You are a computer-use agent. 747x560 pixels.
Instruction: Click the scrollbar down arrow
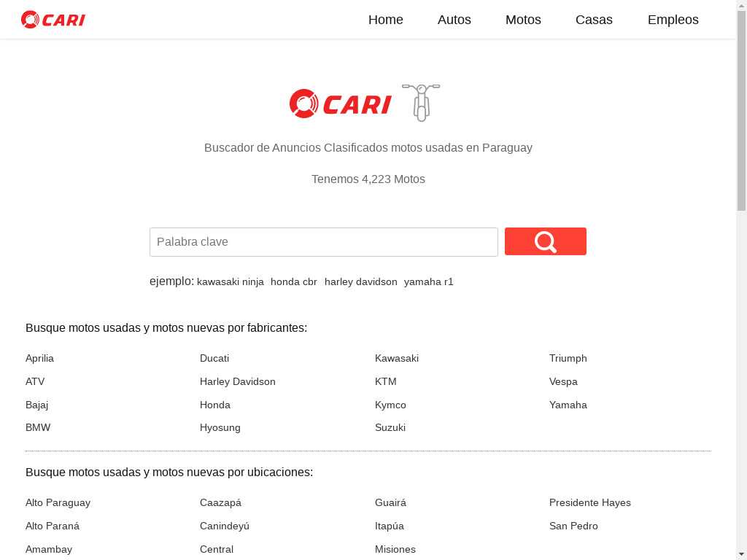(741, 555)
